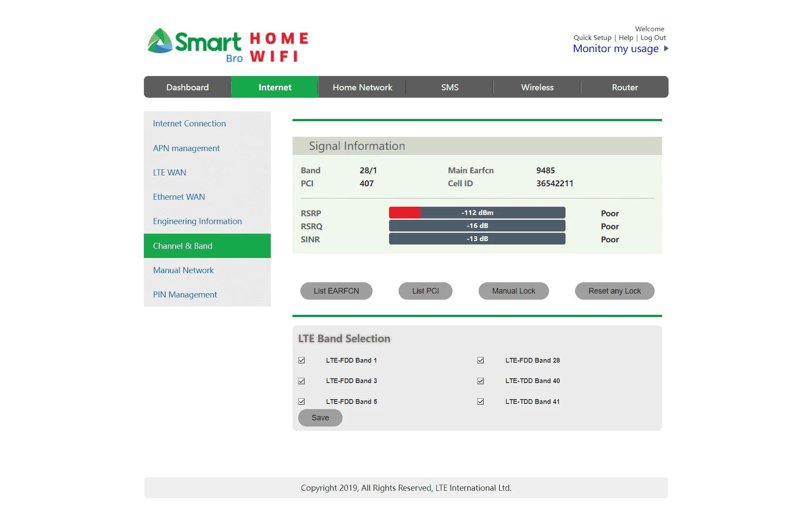Click the SINR -13 dB signal bar
The width and height of the screenshot is (812, 509).
tap(477, 239)
